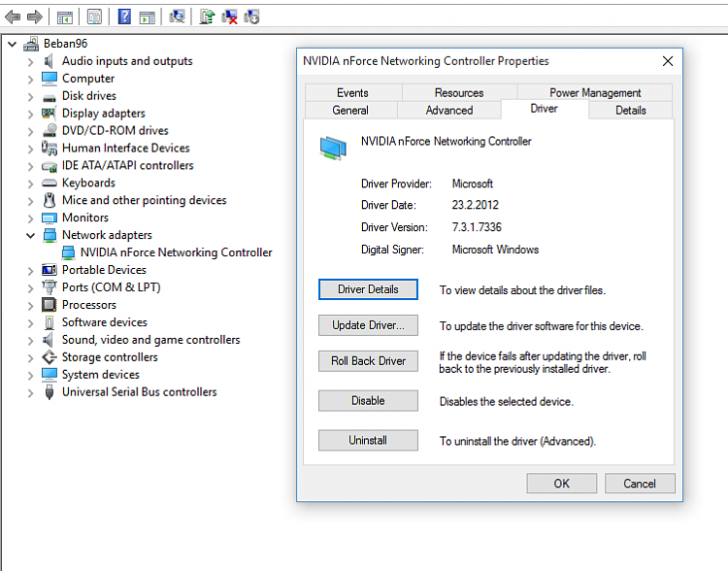Click the Processors chip icon
Screen dimensions: 728x571
[49, 305]
